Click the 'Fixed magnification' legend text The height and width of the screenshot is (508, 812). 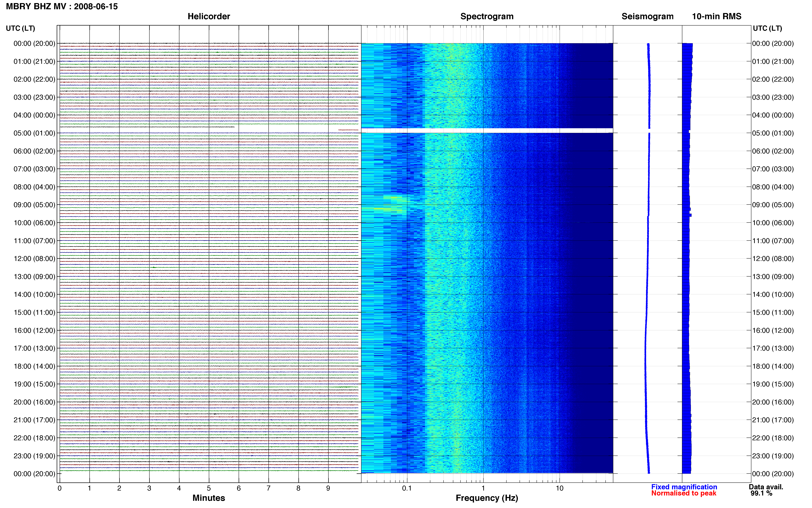coord(684,487)
